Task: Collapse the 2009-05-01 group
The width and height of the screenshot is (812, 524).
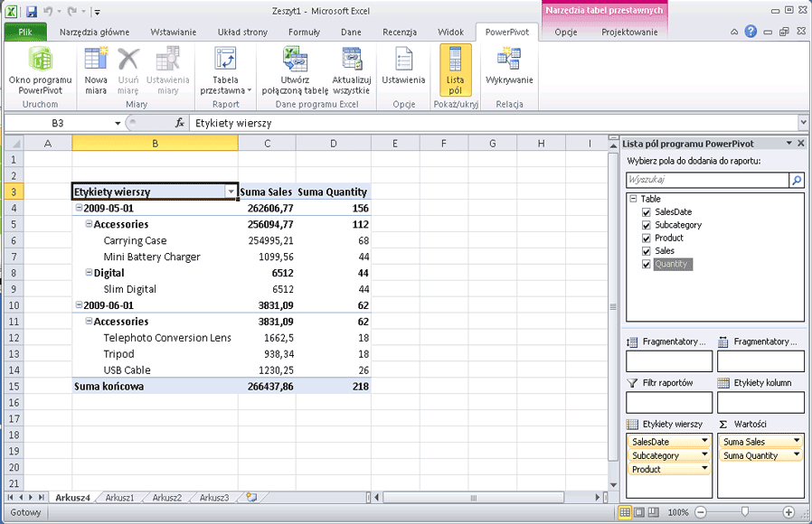Action: 80,208
